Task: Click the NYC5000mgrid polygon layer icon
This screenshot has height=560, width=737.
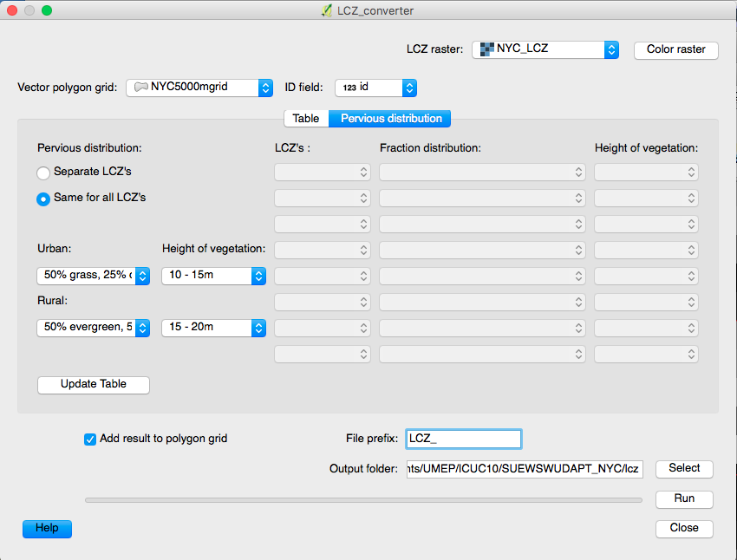Action: (x=141, y=87)
